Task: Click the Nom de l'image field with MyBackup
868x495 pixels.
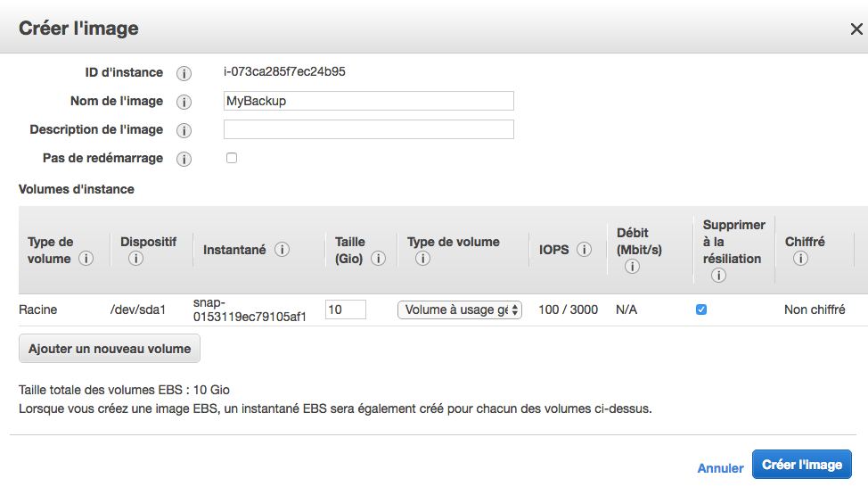Action: (x=368, y=101)
